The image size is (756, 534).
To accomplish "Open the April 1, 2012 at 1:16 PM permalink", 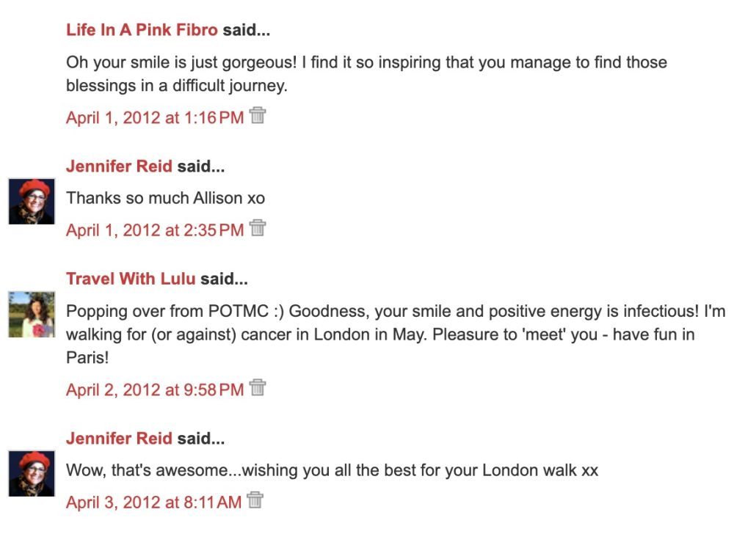I will coord(155,117).
